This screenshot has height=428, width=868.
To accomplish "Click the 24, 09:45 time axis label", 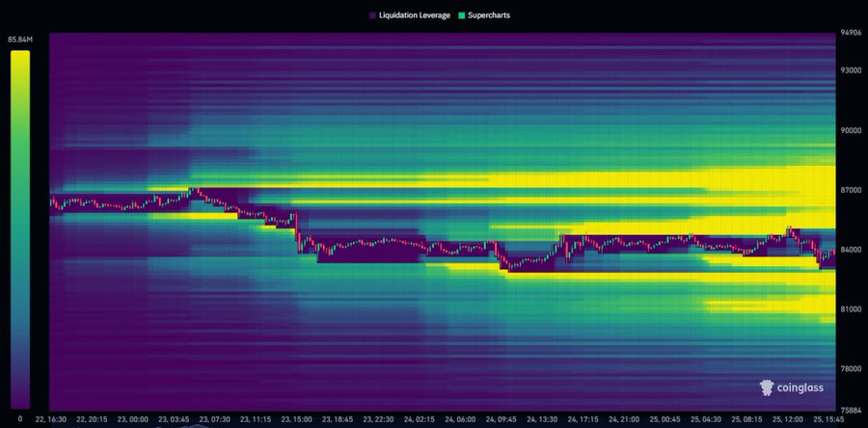I will point(503,419).
